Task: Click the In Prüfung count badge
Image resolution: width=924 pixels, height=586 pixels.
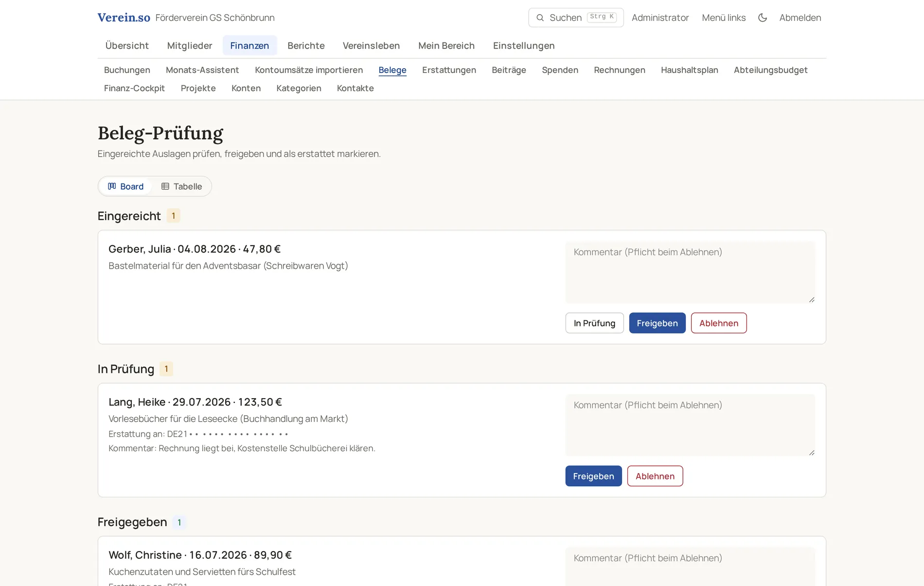Action: [166, 369]
